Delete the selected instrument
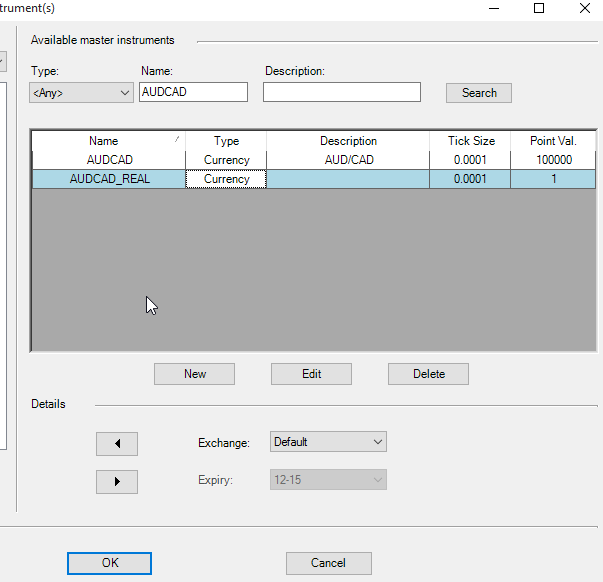 click(x=428, y=374)
